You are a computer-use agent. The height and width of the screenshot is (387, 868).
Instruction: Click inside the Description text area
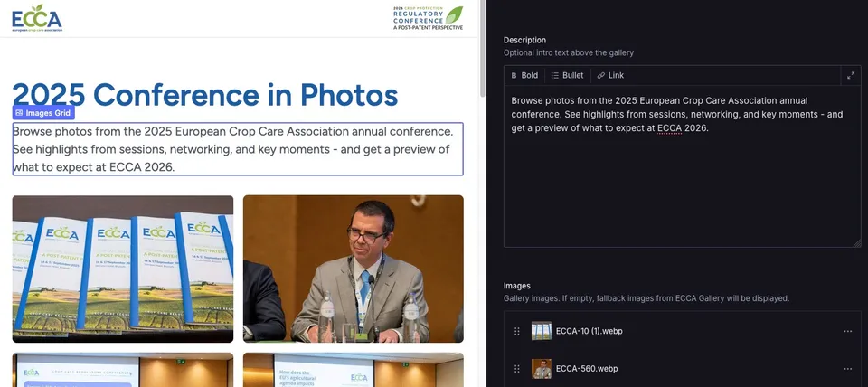[x=682, y=166]
